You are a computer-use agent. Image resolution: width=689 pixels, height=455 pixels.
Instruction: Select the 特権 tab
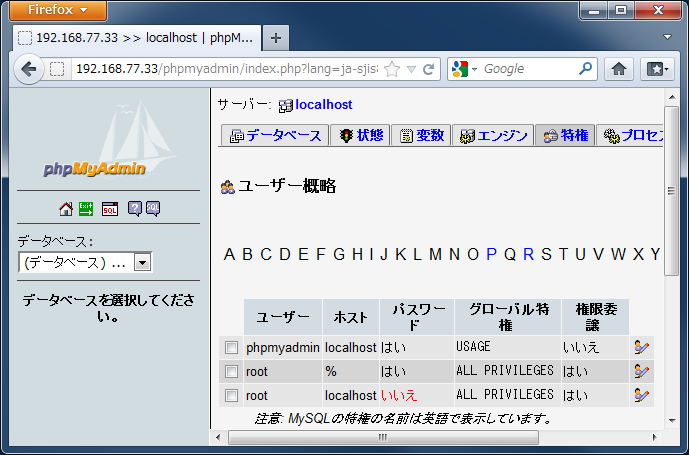coord(565,135)
